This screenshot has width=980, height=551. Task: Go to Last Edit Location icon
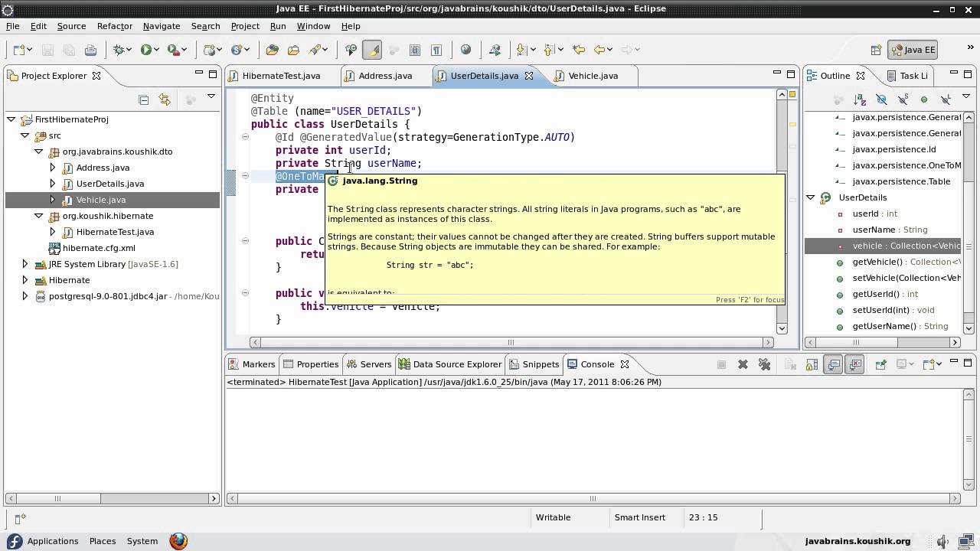[x=578, y=50]
